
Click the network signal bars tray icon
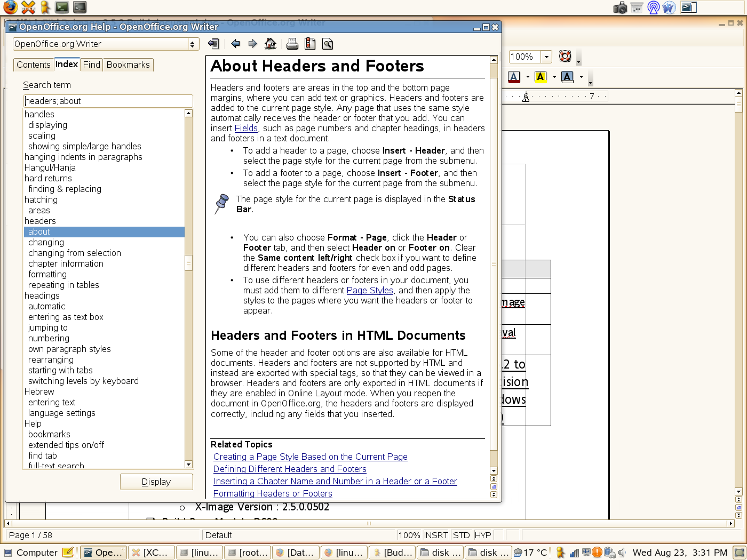(x=574, y=553)
